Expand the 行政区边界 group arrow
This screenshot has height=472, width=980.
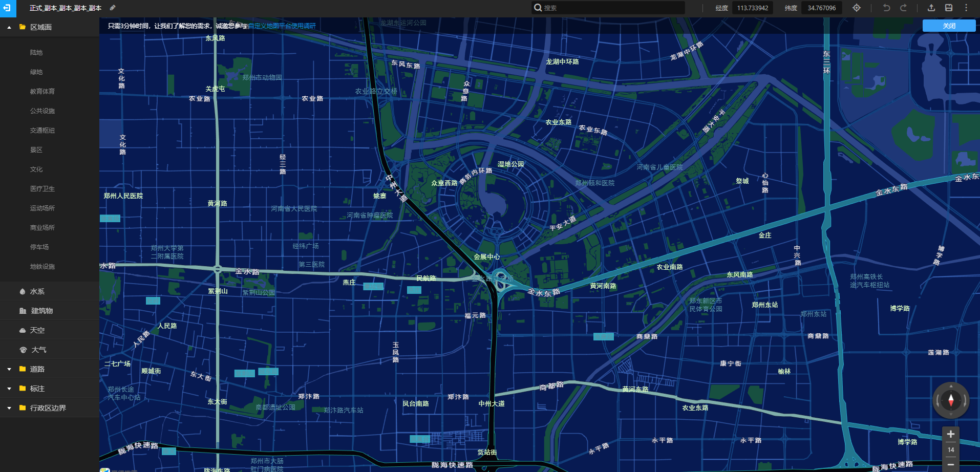click(9, 408)
